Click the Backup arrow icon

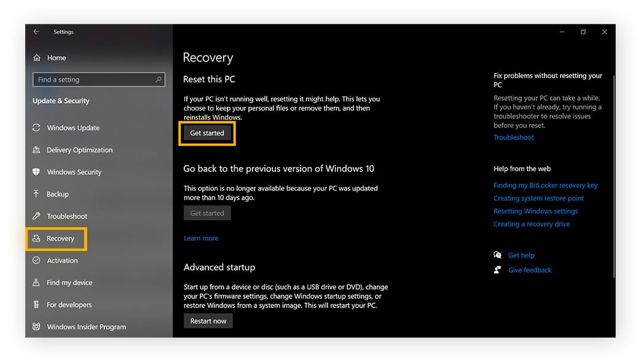tap(36, 194)
